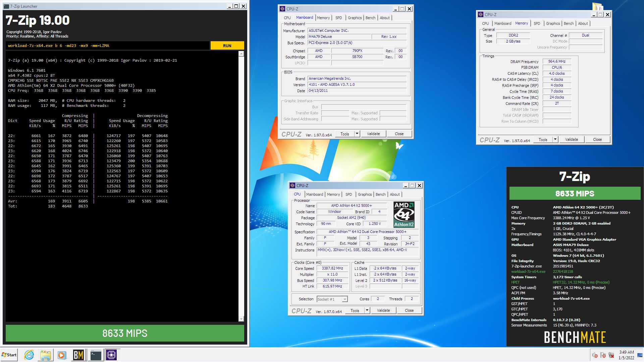Click the workload-7z-x64.exe green entry in BenchMate
This screenshot has height=362, width=644.
click(528, 272)
